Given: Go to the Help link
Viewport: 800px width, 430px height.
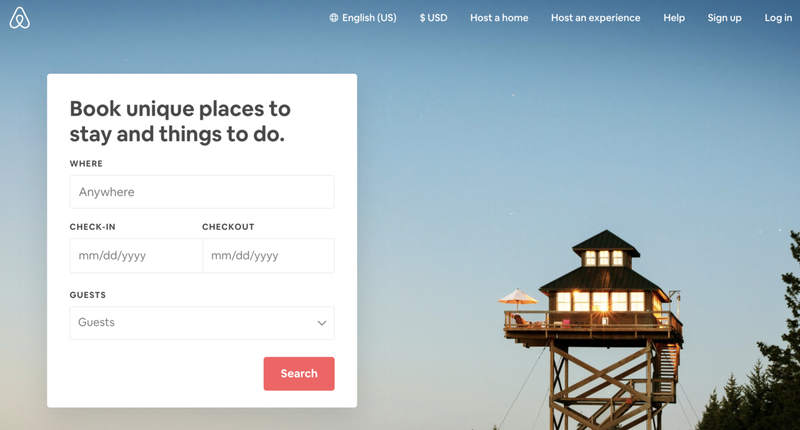Looking at the screenshot, I should pyautogui.click(x=674, y=18).
